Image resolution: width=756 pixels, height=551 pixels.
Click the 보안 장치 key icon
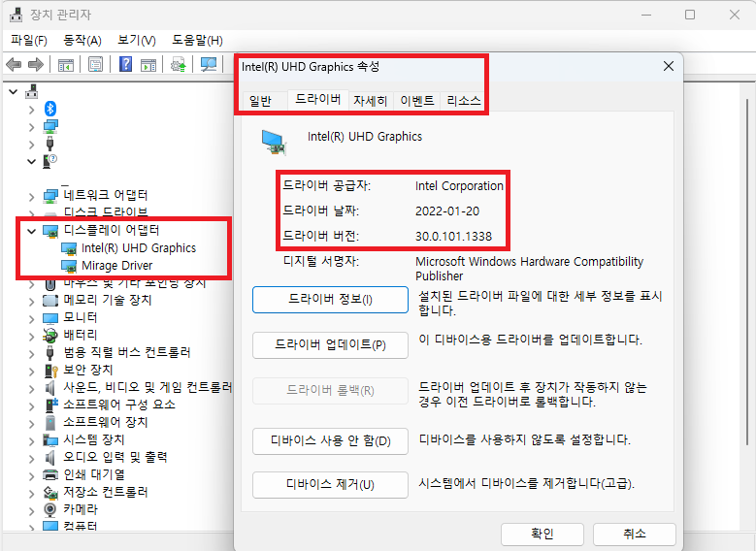(50, 371)
